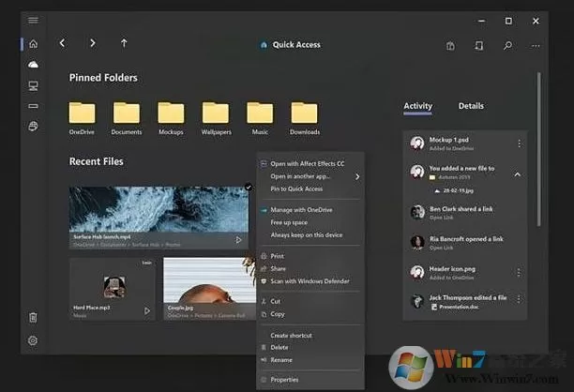Select the OneDrive cloud icon in sidebar
Screen dimensions: 574x392
tap(33, 65)
